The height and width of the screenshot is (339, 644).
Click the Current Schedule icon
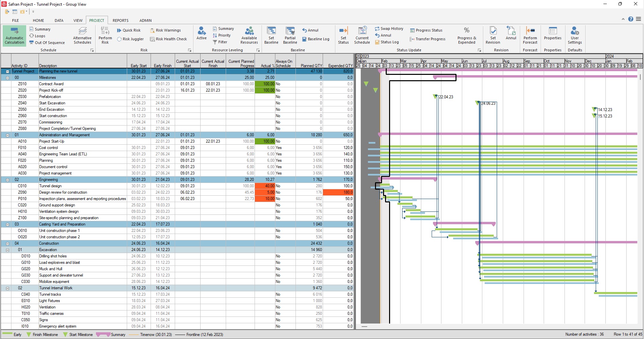(x=362, y=31)
